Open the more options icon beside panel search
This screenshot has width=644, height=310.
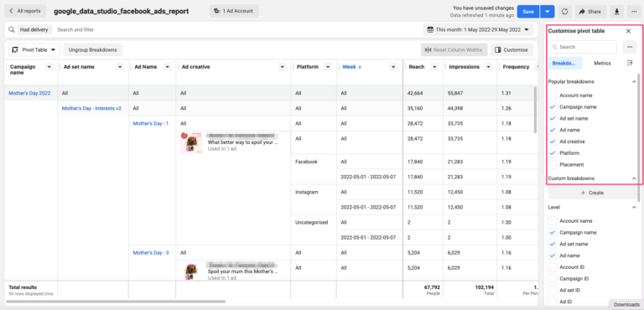[630, 47]
